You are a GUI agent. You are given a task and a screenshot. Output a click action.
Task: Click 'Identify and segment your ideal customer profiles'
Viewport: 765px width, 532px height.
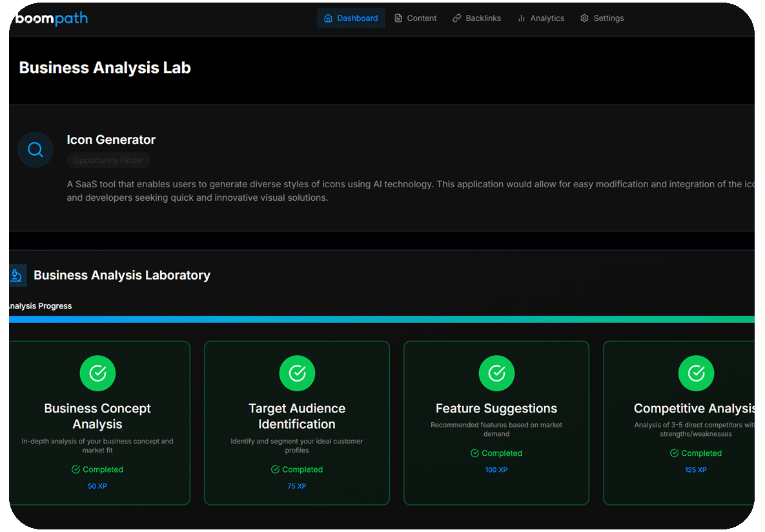[x=296, y=445]
